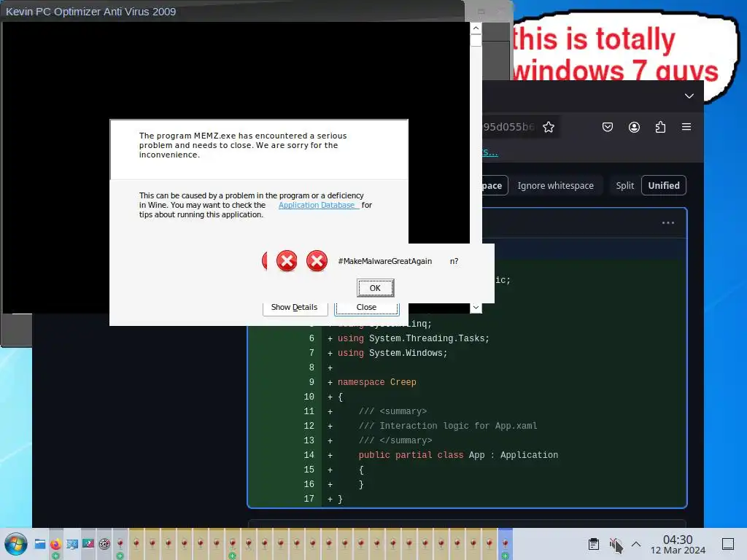Click Close in the MEMZ.exe crash dialog
Screen dimensions: 747x560
(x=366, y=308)
